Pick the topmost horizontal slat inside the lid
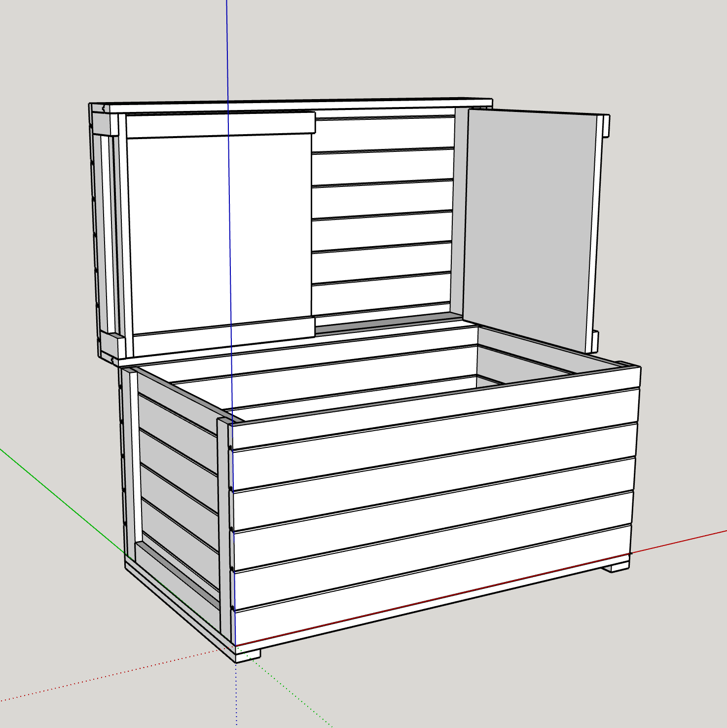Image resolution: width=727 pixels, height=728 pixels. (384, 134)
